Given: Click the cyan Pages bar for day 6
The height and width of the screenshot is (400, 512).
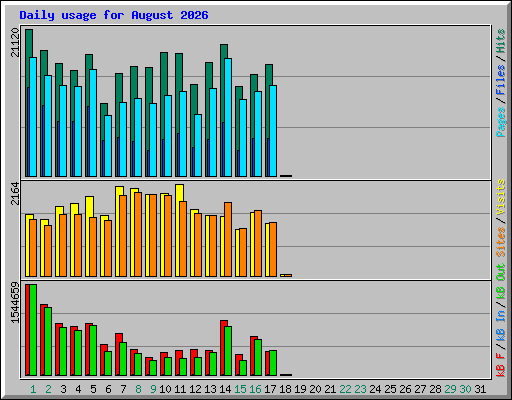Looking at the screenshot, I should pyautogui.click(x=108, y=146).
